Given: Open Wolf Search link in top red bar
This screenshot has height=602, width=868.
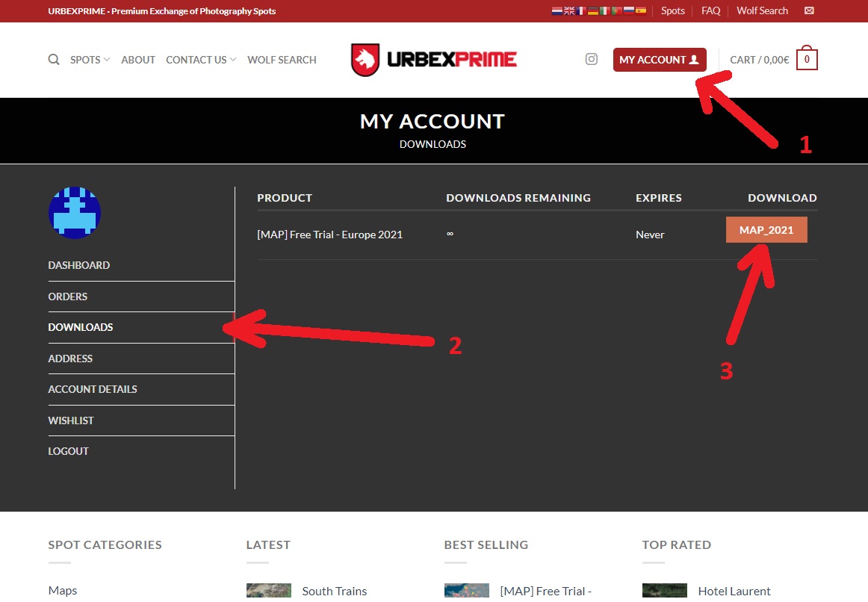Looking at the screenshot, I should coord(762,10).
